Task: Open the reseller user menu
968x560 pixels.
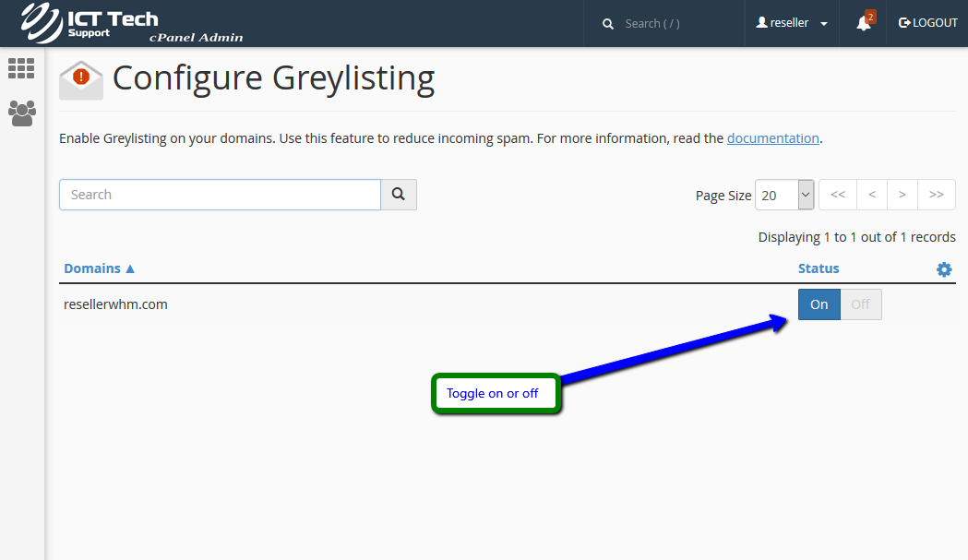Action: 792,23
